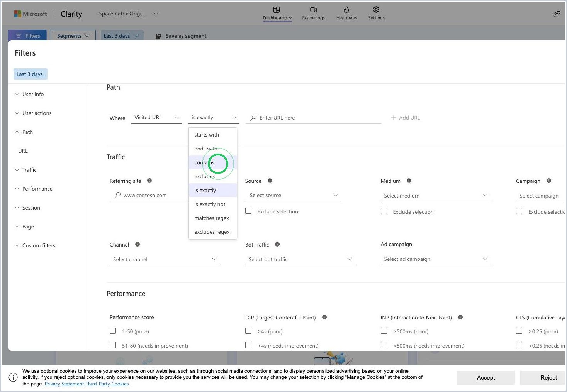Click the Save as segment disk icon

[159, 36]
